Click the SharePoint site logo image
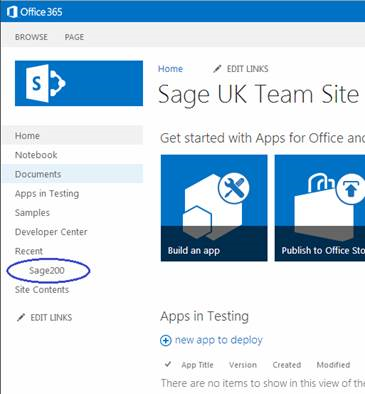This screenshot has width=365, height=394. tap(79, 83)
